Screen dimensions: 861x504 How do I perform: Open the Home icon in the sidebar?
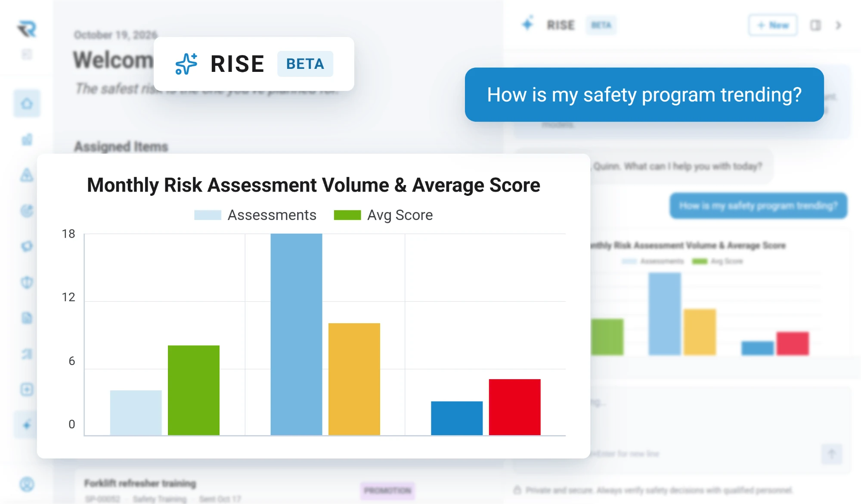(27, 104)
